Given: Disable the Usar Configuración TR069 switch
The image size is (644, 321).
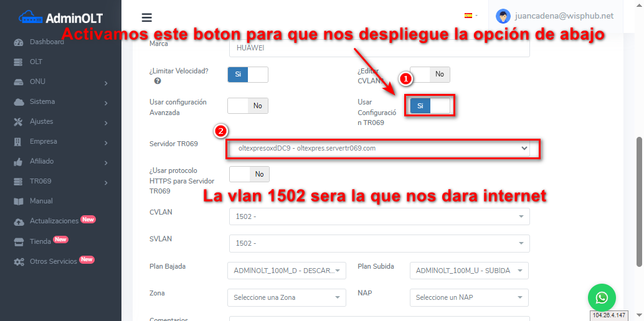Looking at the screenshot, I should [430, 106].
